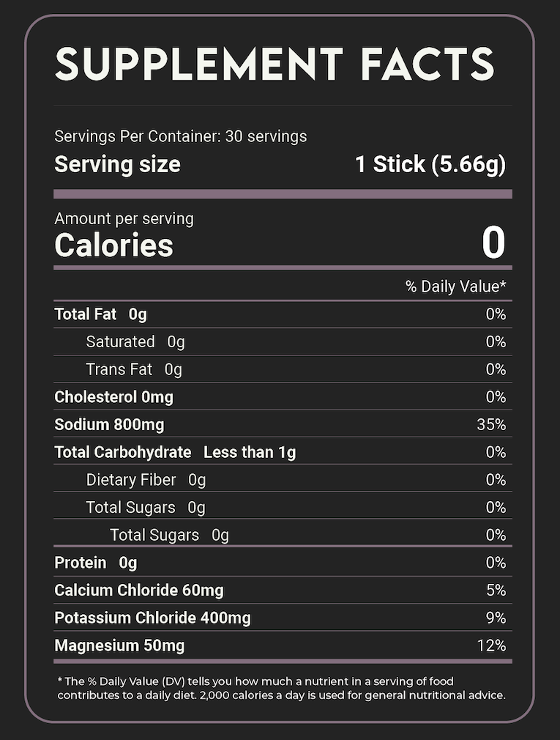Click the Servings Per Container text
The width and height of the screenshot is (560, 740).
[180, 136]
